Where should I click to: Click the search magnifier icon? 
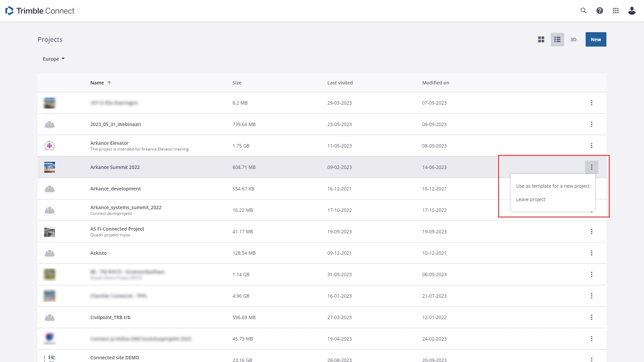(584, 11)
